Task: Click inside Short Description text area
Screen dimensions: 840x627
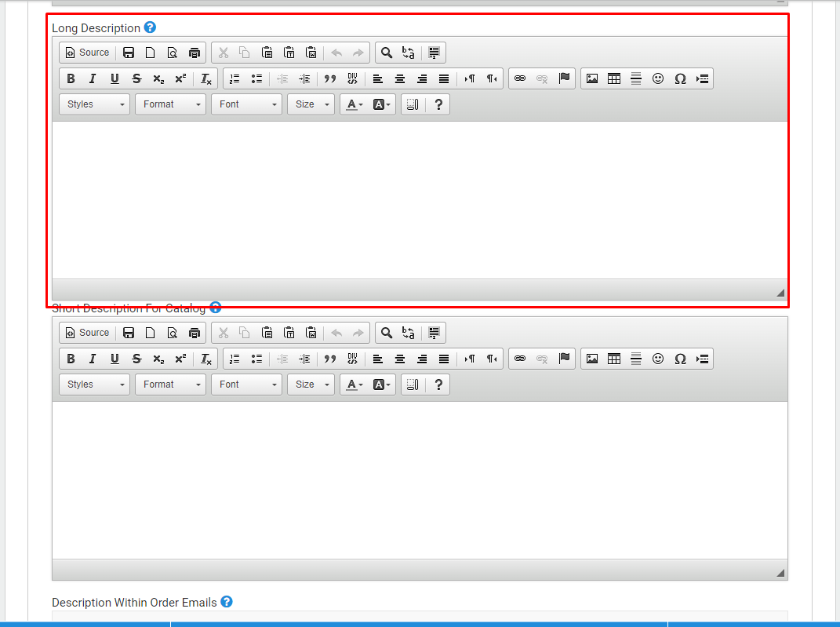Action: click(x=420, y=480)
